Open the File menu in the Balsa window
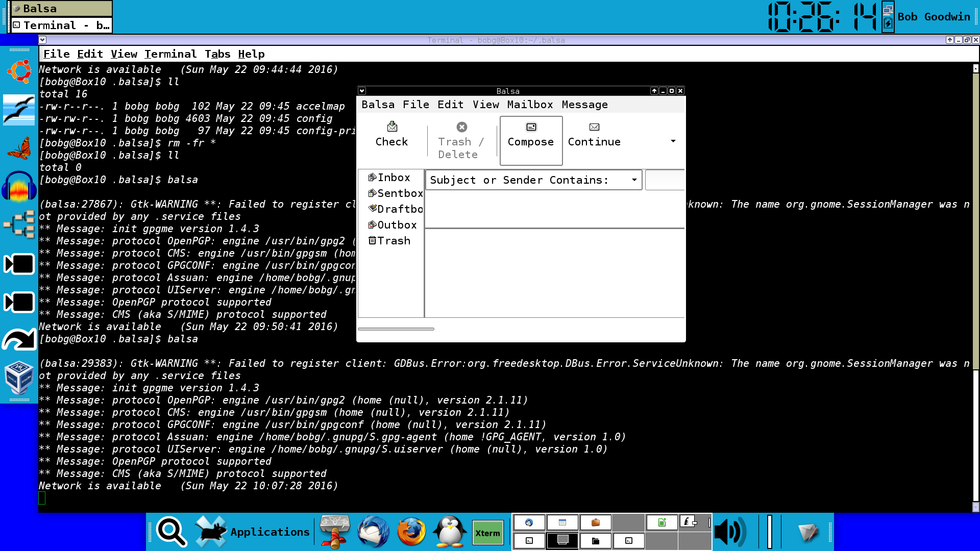The width and height of the screenshot is (980, 551). pos(416,105)
